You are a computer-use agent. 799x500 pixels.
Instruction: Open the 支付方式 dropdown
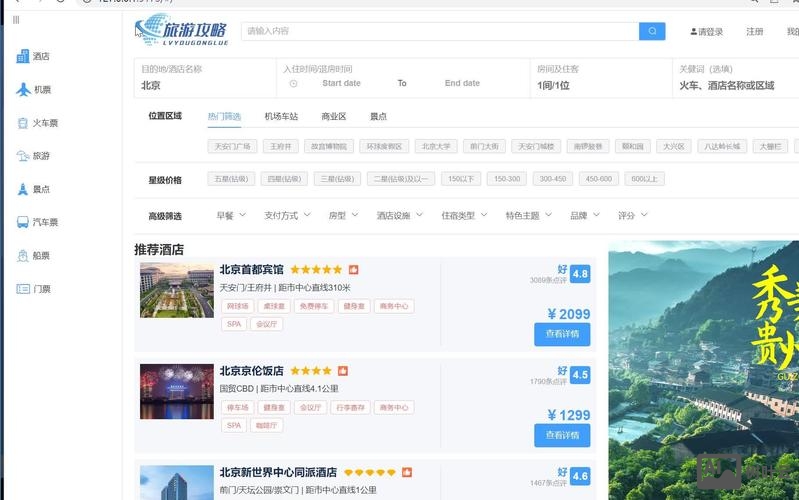coord(287,215)
